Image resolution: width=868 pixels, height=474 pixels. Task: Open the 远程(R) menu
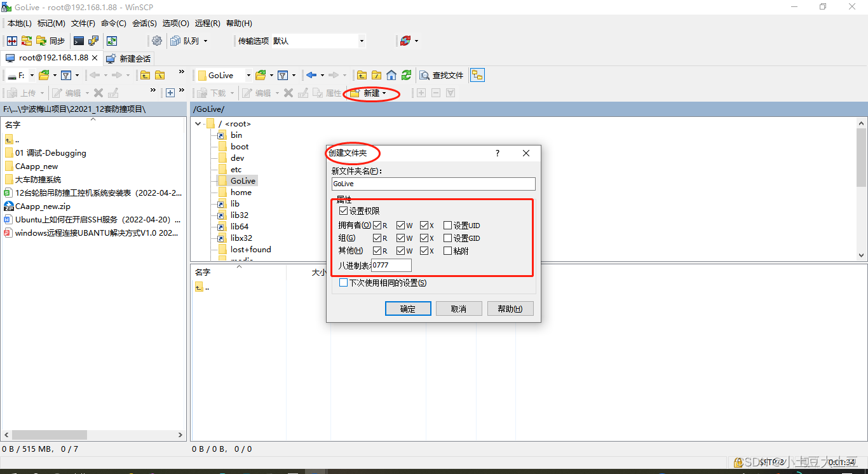pos(207,24)
